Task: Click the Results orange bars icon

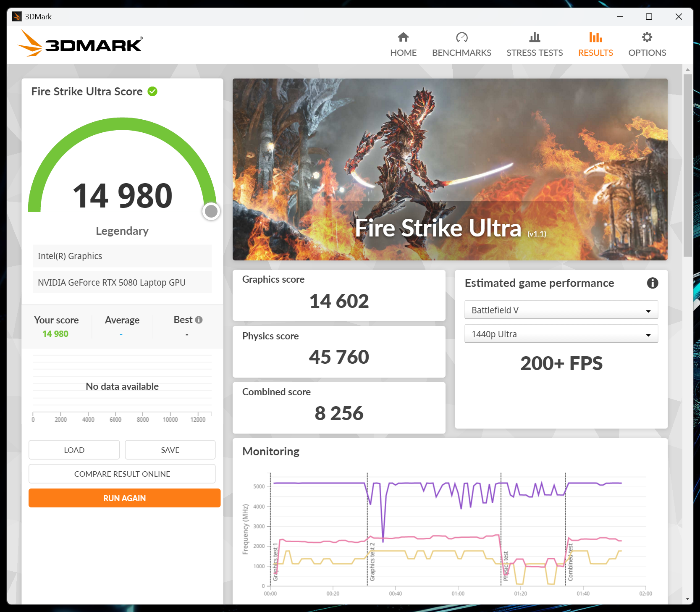Action: coord(595,37)
